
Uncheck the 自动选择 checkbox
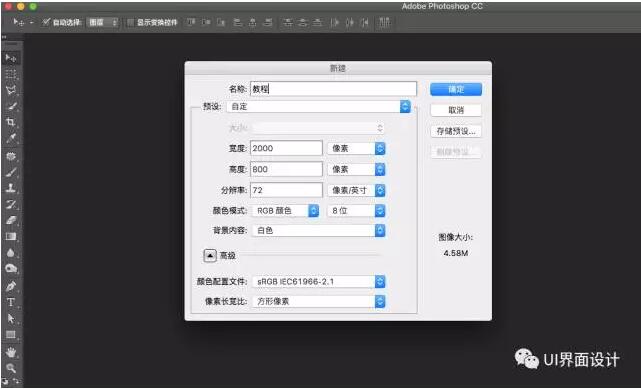point(46,22)
